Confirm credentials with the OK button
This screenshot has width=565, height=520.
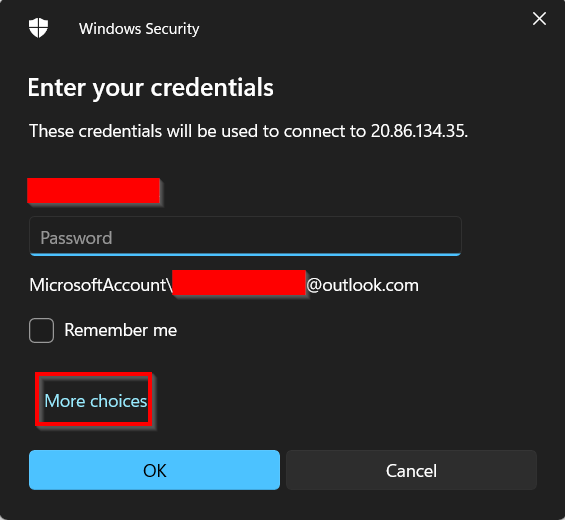[154, 470]
